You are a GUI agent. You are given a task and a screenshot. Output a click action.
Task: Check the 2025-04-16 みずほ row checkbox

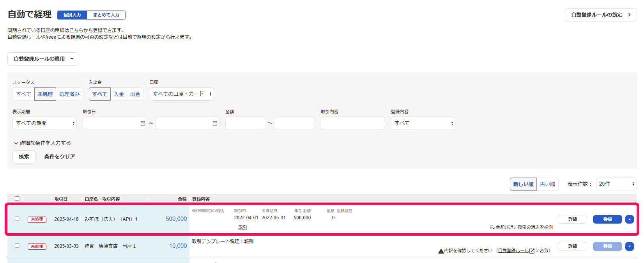coord(17,219)
